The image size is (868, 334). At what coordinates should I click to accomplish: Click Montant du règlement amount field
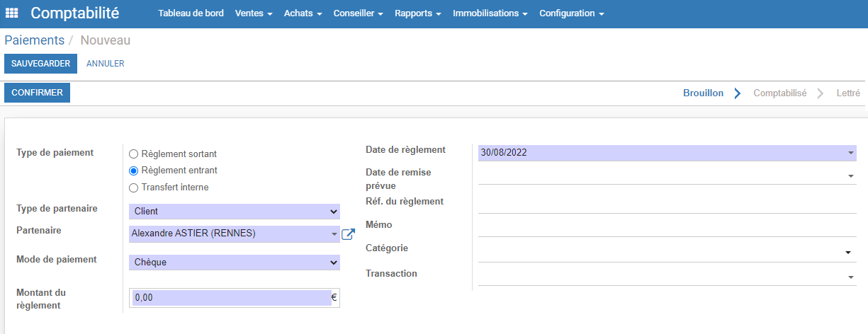click(x=230, y=298)
